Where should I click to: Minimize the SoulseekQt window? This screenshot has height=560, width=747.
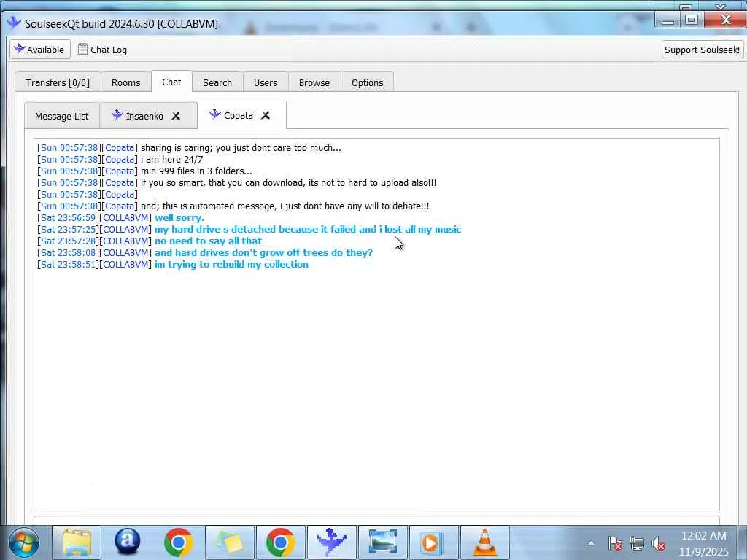668,20
